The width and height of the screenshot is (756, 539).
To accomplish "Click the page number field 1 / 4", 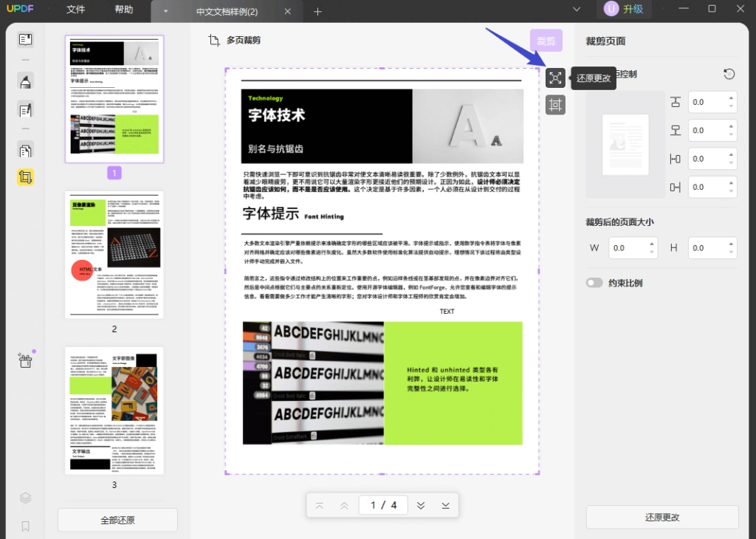I will pyautogui.click(x=383, y=505).
